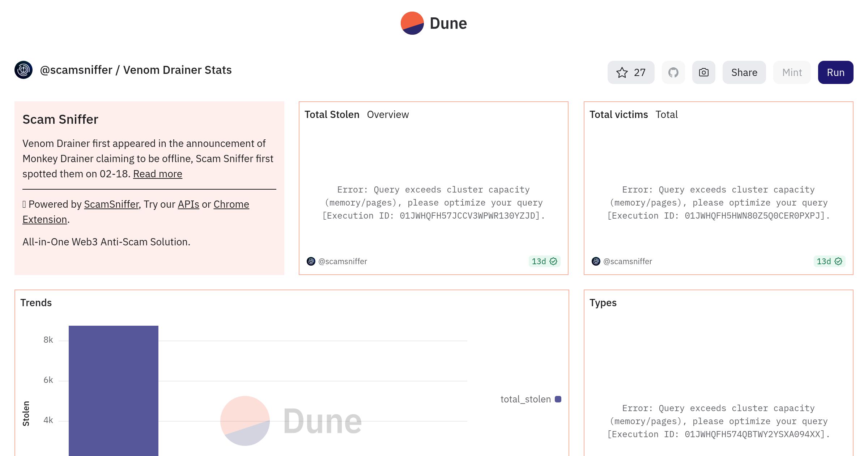Click the Types panel error message text

click(719, 421)
